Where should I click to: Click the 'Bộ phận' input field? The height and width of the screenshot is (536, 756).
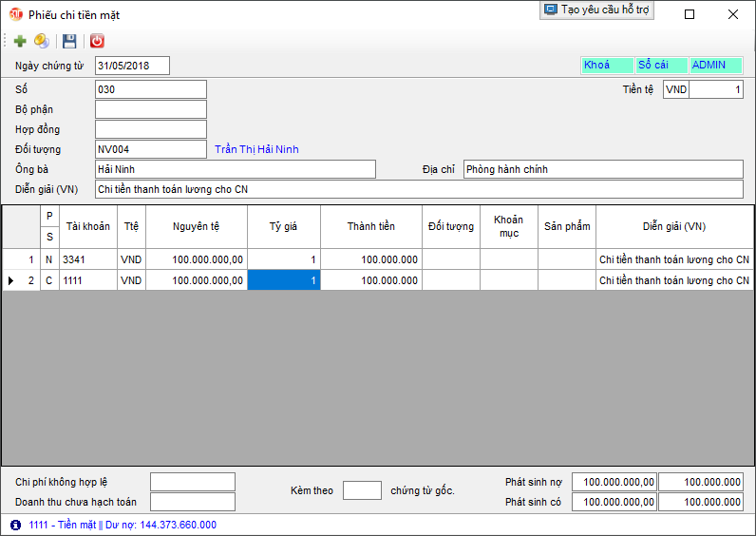[x=150, y=109]
